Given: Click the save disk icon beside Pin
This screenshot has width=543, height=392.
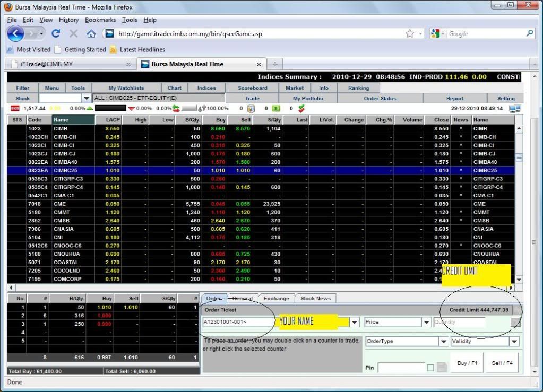Looking at the screenshot, I should pyautogui.click(x=442, y=368).
